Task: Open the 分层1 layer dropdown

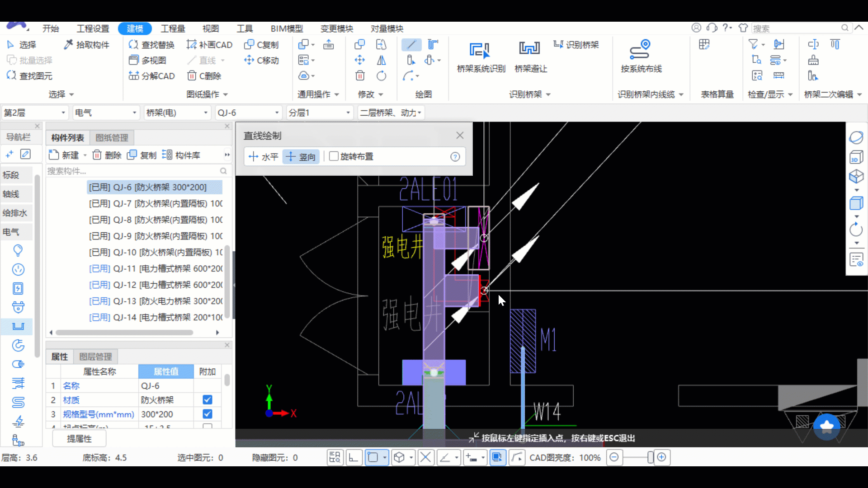Action: [x=348, y=113]
